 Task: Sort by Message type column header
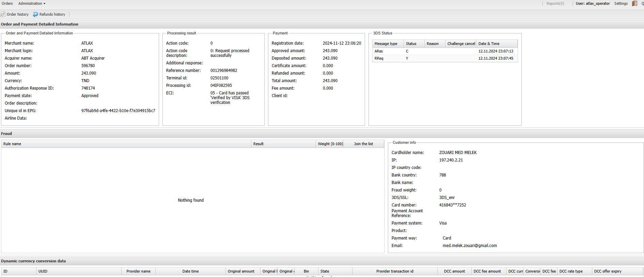point(386,44)
